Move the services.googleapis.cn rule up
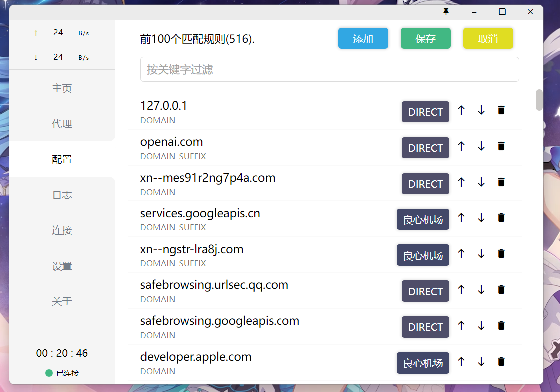 tap(461, 218)
